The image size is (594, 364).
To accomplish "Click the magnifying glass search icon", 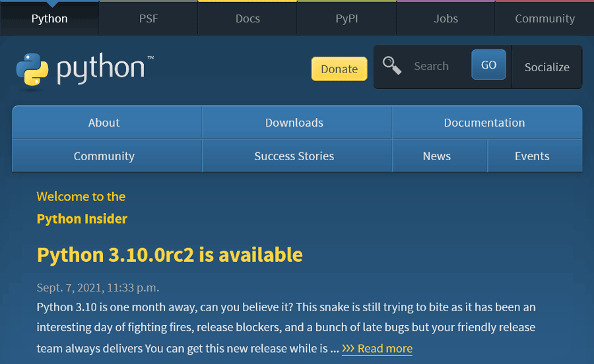I will [391, 66].
